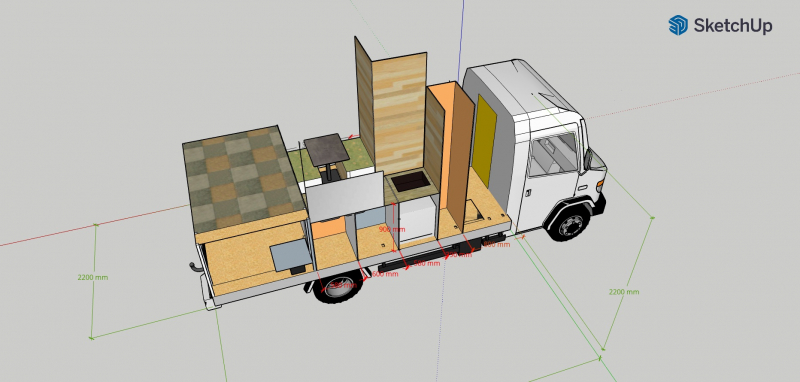This screenshot has height=382, width=800.
Task: Select the right 2200 mm dimension label
Action: [624, 292]
